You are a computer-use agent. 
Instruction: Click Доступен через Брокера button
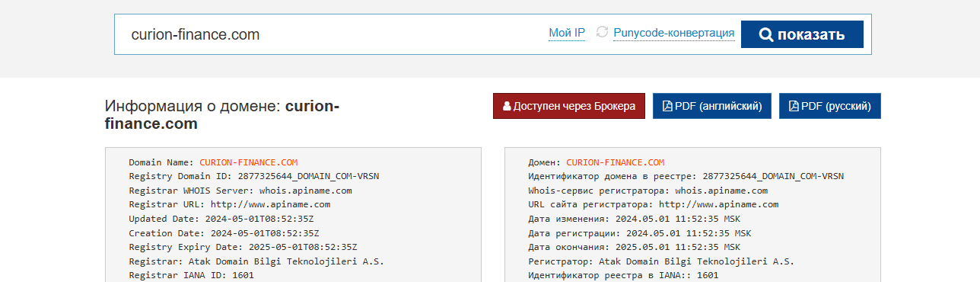click(x=569, y=106)
